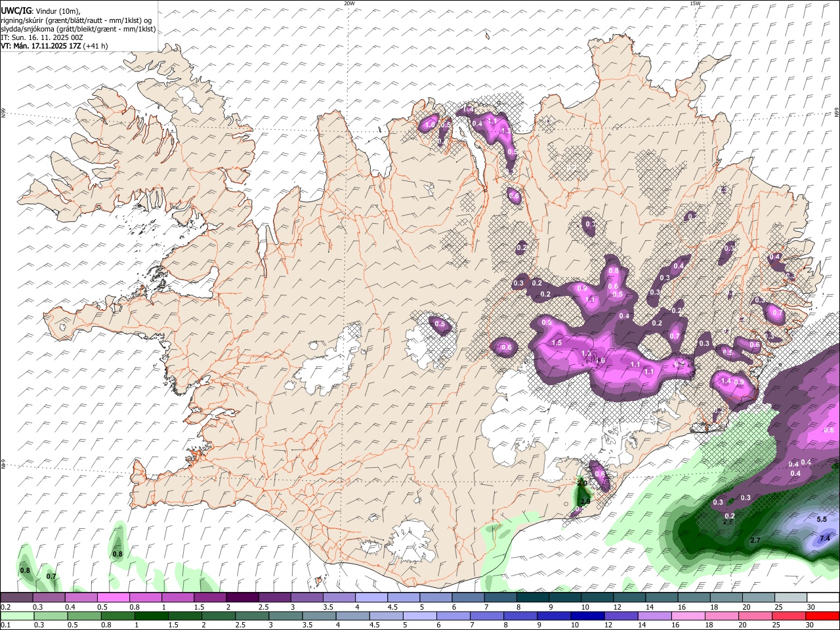Pick the first grey-purple swatch of upper legend
The image size is (840, 630).
click(16, 597)
